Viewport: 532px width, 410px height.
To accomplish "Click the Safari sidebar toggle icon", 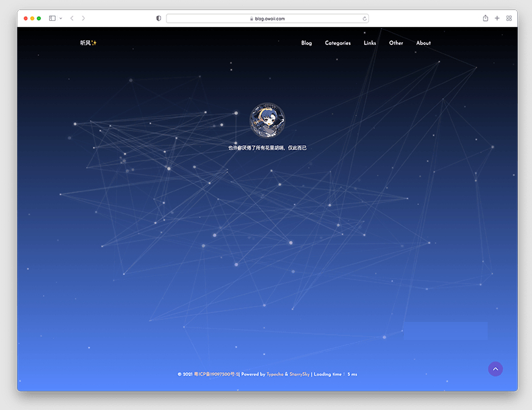I will [52, 18].
